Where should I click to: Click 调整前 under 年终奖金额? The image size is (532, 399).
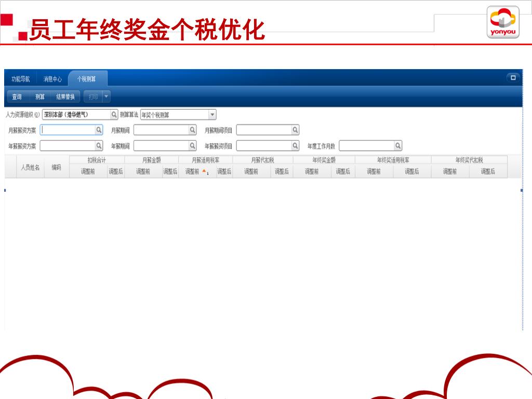[x=312, y=171]
